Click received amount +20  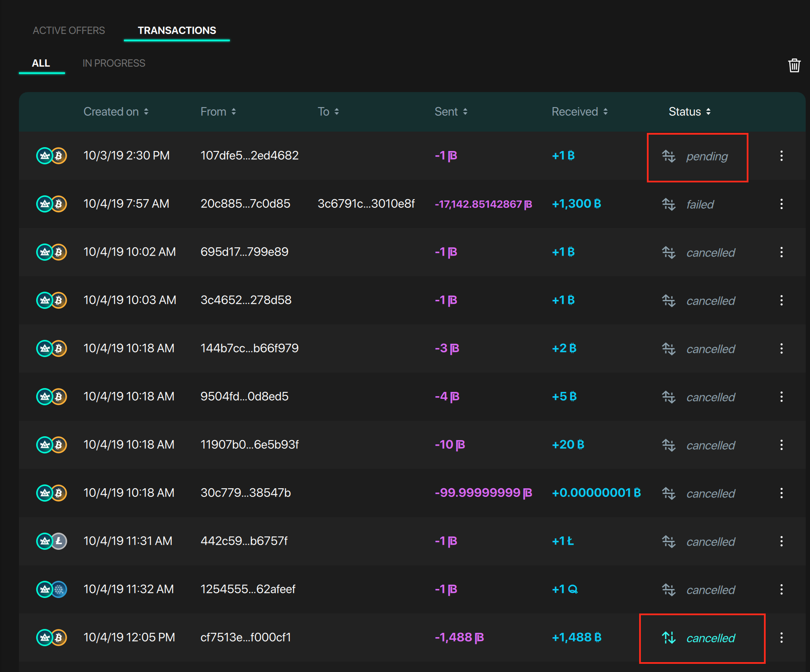(x=568, y=445)
